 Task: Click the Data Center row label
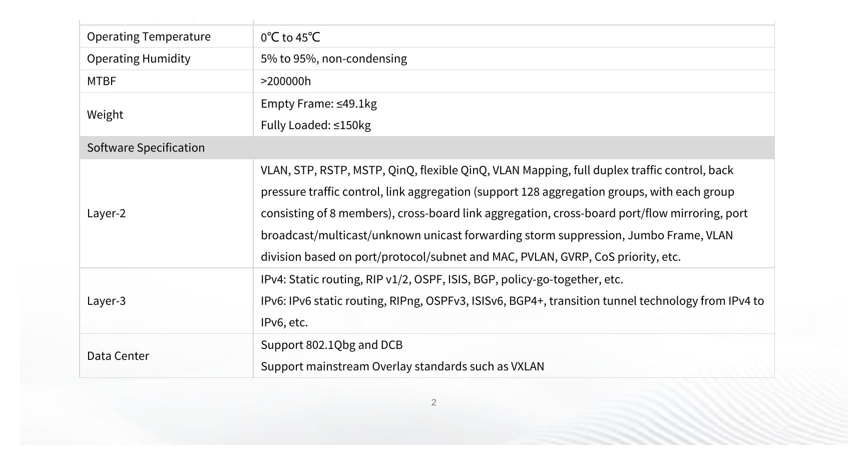[x=118, y=356]
